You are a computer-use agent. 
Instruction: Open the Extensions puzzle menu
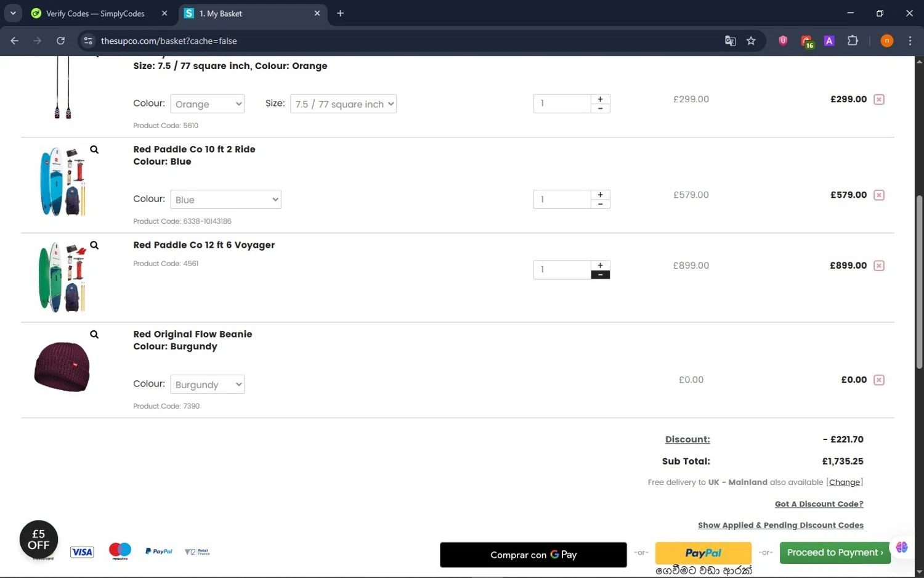coord(853,41)
